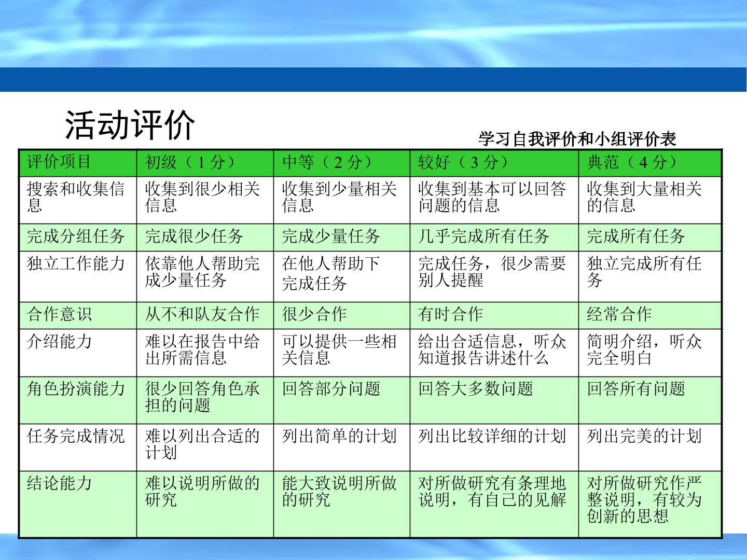Click the cell 可以提供一些相关信息
Image resolution: width=747 pixels, height=560 pixels.
pyautogui.click(x=342, y=353)
